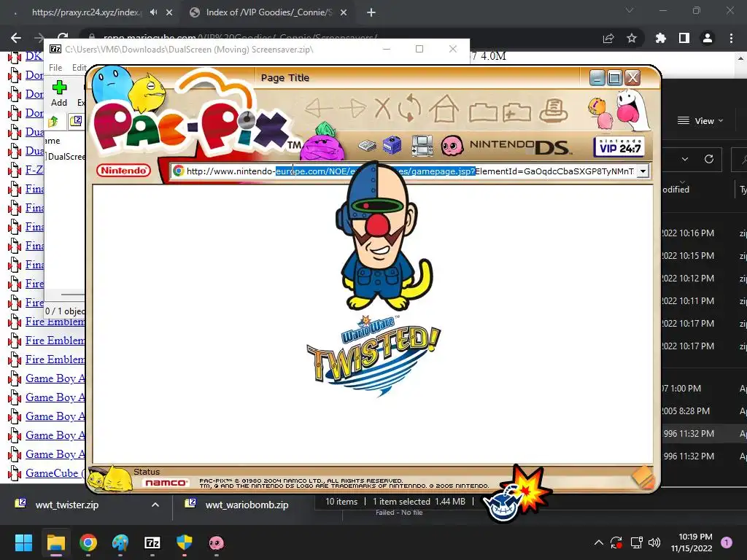Open Google Chrome from the taskbar

[x=88, y=542]
